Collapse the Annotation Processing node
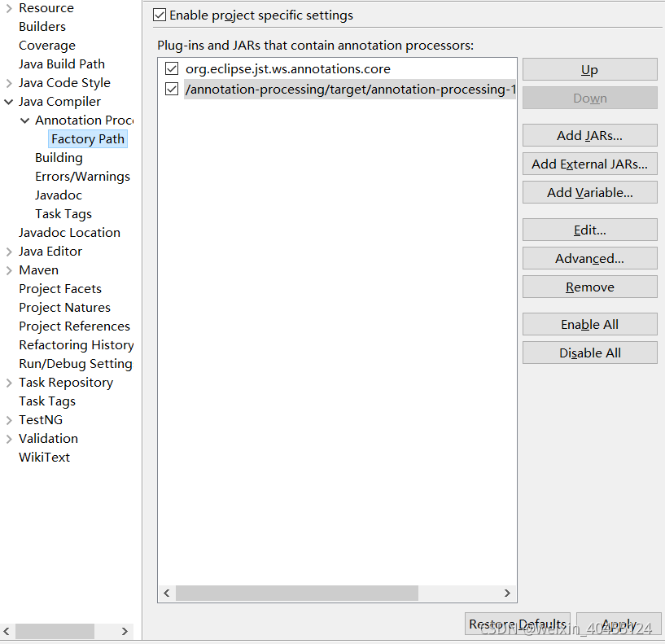Image resolution: width=665 pixels, height=644 pixels. click(x=25, y=120)
